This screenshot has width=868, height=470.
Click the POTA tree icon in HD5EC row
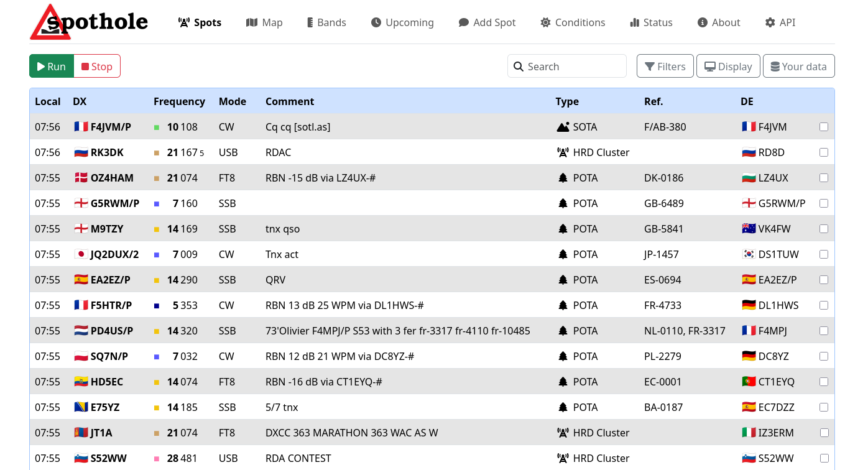coord(563,382)
